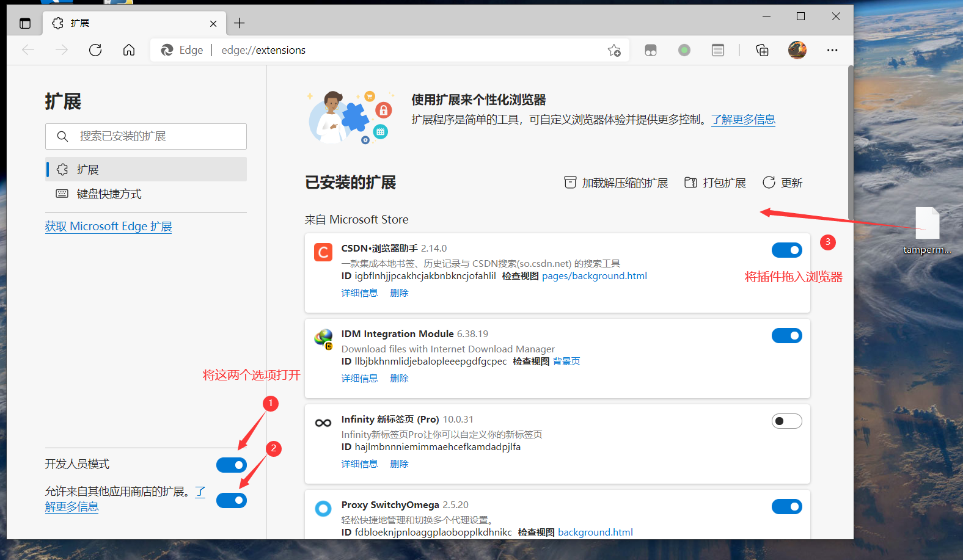963x560 pixels.
Task: Select the tamperm... file on desktop
Action: (927, 231)
